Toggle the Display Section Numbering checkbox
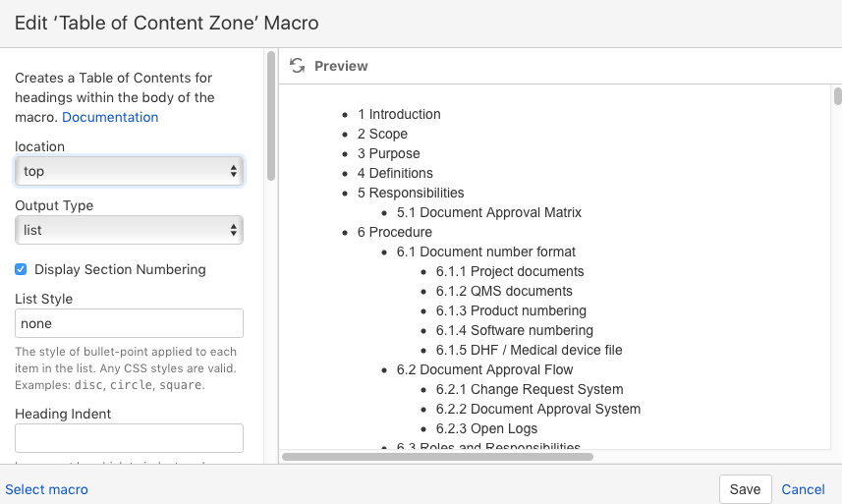The image size is (842, 504). tap(21, 269)
